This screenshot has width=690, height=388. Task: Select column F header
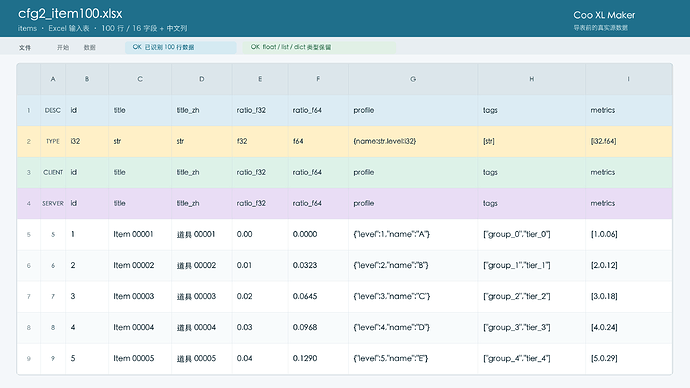(318, 79)
